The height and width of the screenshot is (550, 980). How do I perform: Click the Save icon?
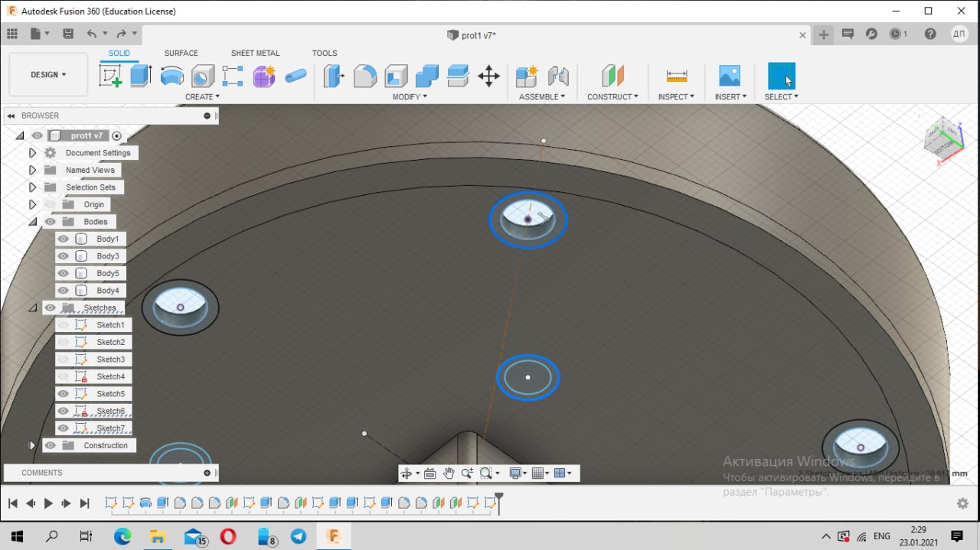pyautogui.click(x=68, y=34)
